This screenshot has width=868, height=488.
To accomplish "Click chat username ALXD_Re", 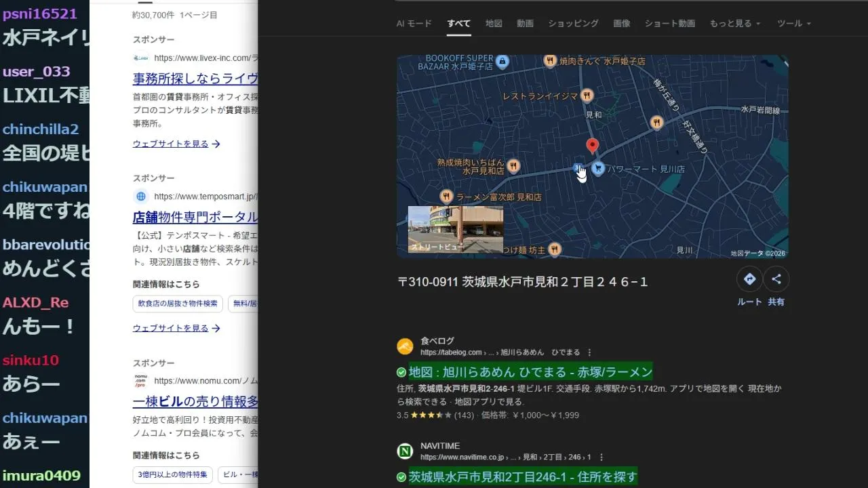I will [35, 302].
